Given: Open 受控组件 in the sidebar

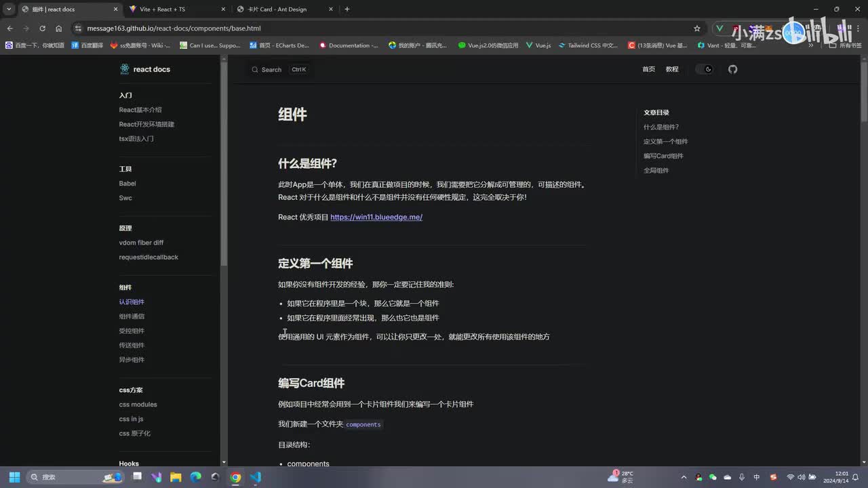Looking at the screenshot, I should point(132,331).
